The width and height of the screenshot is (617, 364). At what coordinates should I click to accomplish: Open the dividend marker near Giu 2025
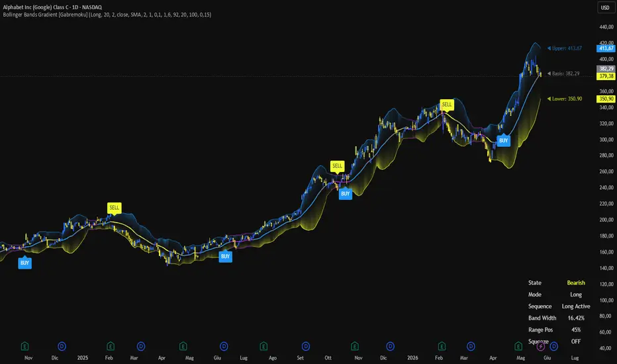[x=224, y=346]
